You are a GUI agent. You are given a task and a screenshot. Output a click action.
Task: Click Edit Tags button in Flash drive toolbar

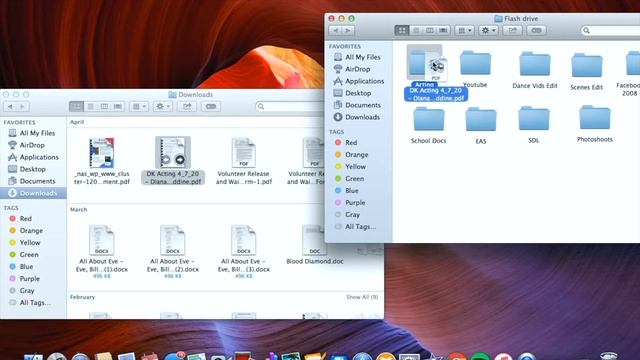(x=536, y=31)
